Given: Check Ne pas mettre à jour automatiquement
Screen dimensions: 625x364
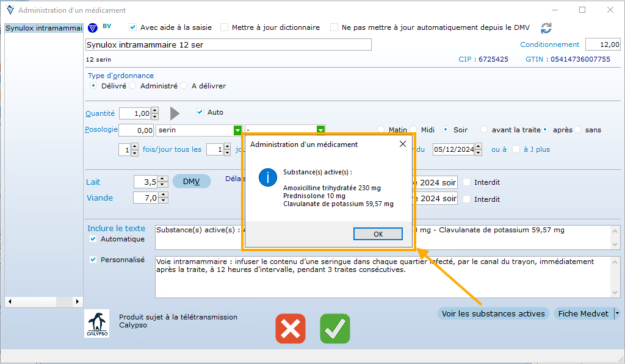Looking at the screenshot, I should point(334,27).
